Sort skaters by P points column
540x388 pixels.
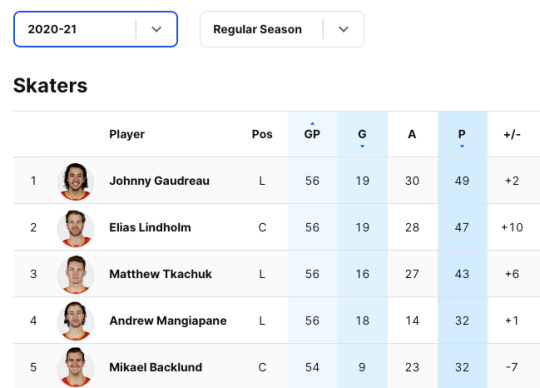tap(462, 134)
